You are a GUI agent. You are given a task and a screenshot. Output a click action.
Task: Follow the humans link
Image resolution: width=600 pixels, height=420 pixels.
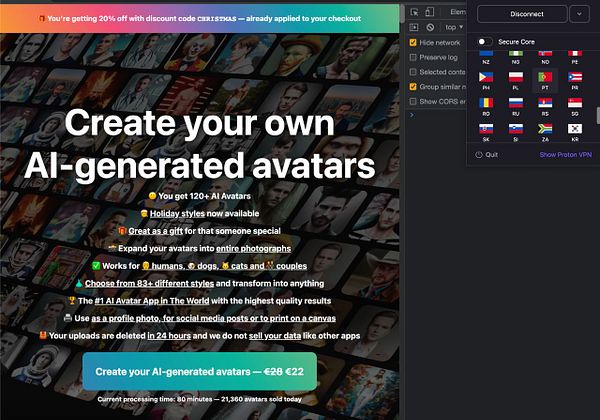point(164,266)
